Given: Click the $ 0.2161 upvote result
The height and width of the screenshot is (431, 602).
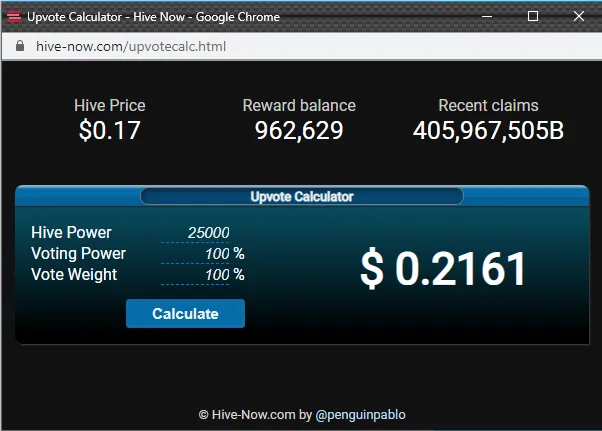Looking at the screenshot, I should click(443, 268).
